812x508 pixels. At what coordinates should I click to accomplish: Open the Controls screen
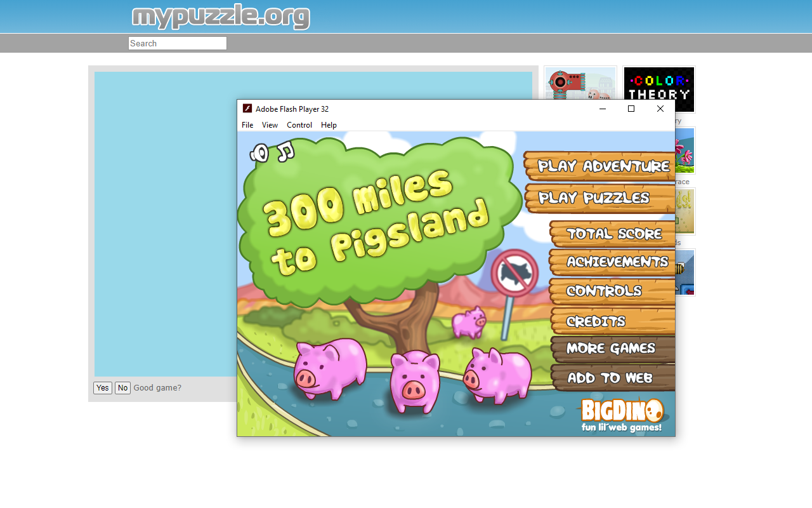point(612,291)
